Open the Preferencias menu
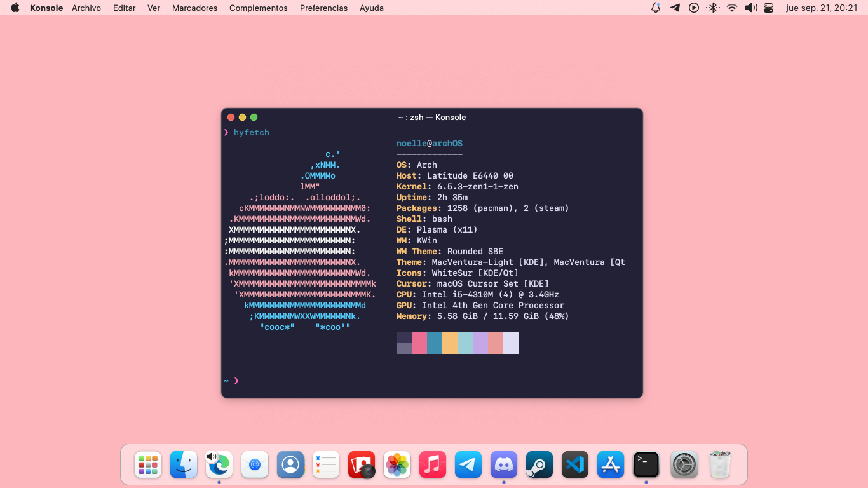Viewport: 868px width, 488px height. (323, 8)
